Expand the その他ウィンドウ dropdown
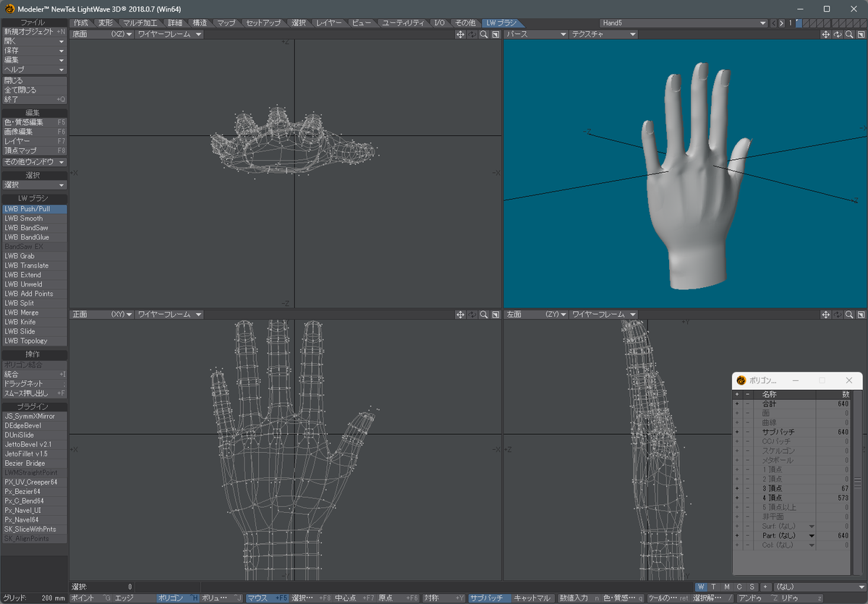 point(34,162)
